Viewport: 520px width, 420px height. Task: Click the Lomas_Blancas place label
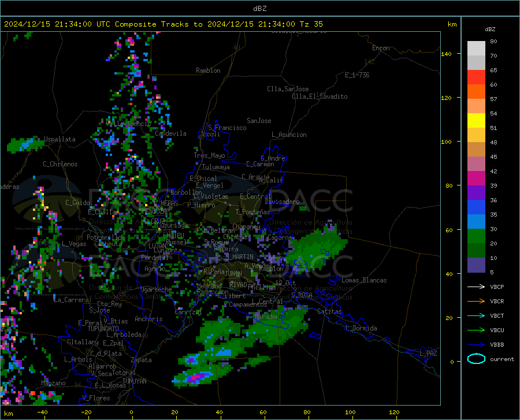364,280
